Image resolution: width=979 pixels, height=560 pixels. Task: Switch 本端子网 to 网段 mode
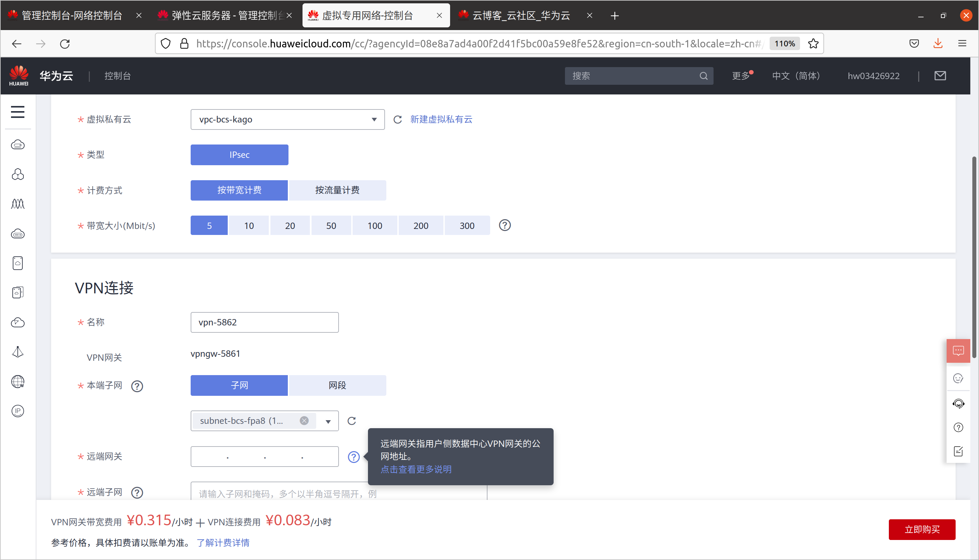tap(337, 385)
